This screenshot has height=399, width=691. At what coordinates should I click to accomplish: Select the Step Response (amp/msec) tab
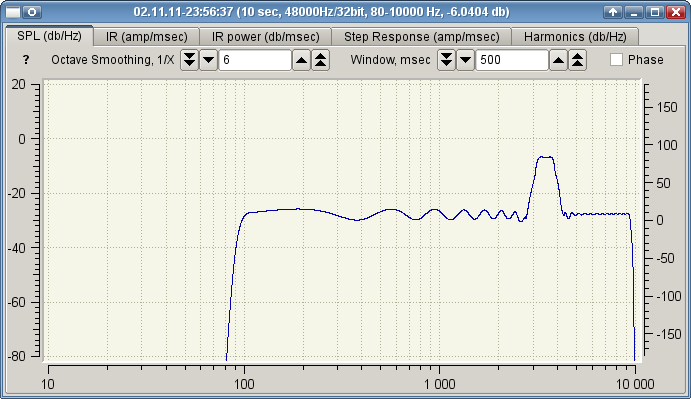point(421,37)
